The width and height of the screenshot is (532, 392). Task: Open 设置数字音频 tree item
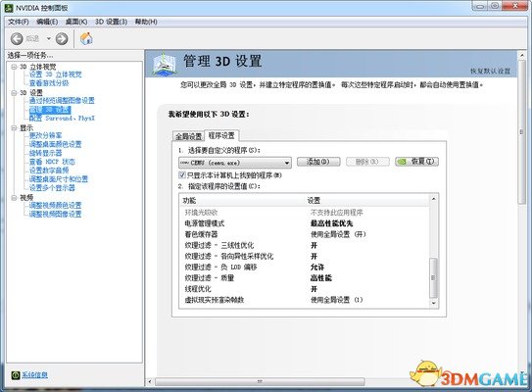[x=49, y=171]
